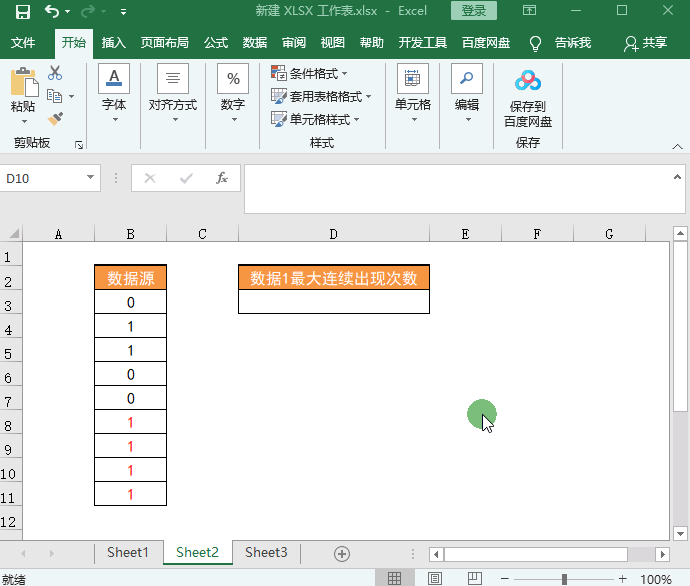Open the ribbon display options icon
The width and height of the screenshot is (690, 586).
pos(529,10)
